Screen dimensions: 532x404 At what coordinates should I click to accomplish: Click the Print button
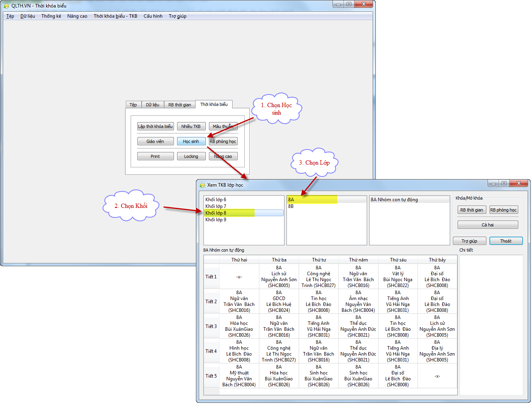pyautogui.click(x=155, y=156)
